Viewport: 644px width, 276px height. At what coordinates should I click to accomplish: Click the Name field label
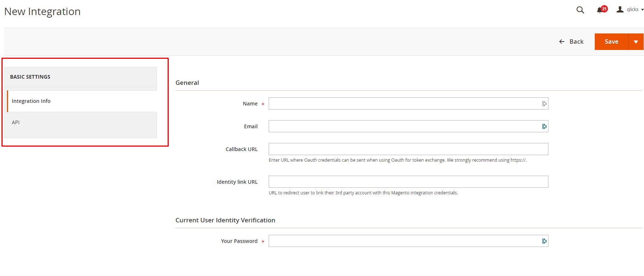tap(250, 104)
